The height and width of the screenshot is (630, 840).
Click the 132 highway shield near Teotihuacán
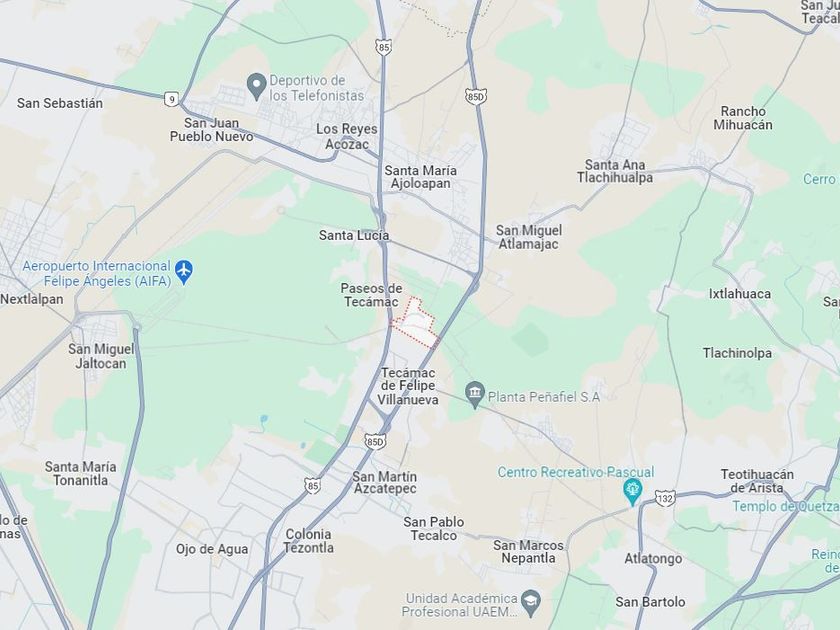pyautogui.click(x=664, y=499)
